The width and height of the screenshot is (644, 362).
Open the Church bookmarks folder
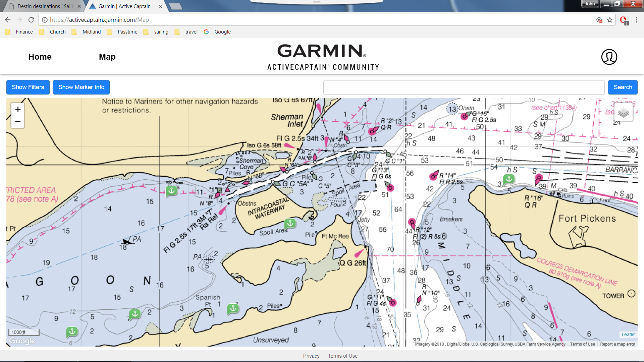point(53,32)
